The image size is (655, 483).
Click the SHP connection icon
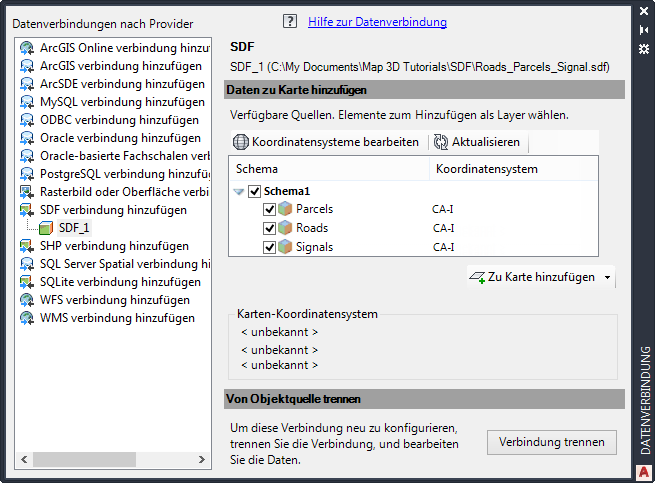(27, 246)
